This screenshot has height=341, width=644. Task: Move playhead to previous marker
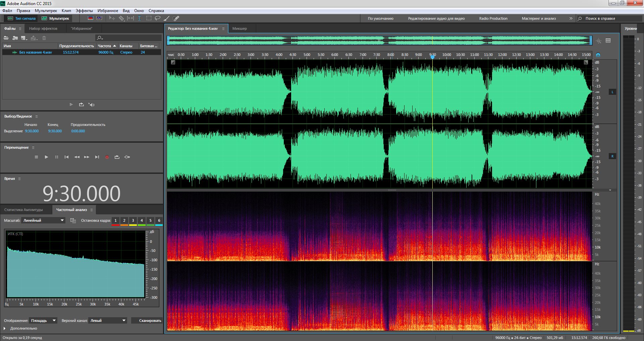(x=66, y=157)
